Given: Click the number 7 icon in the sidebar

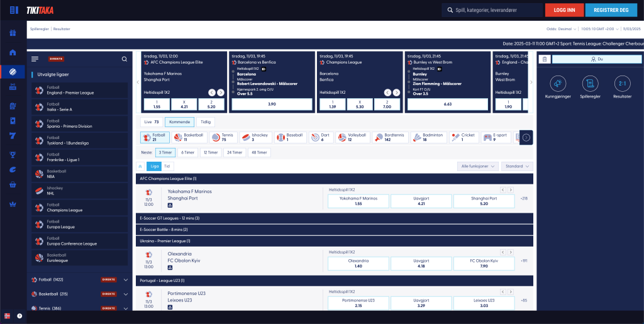Looking at the screenshot, I should pyautogui.click(x=13, y=135).
